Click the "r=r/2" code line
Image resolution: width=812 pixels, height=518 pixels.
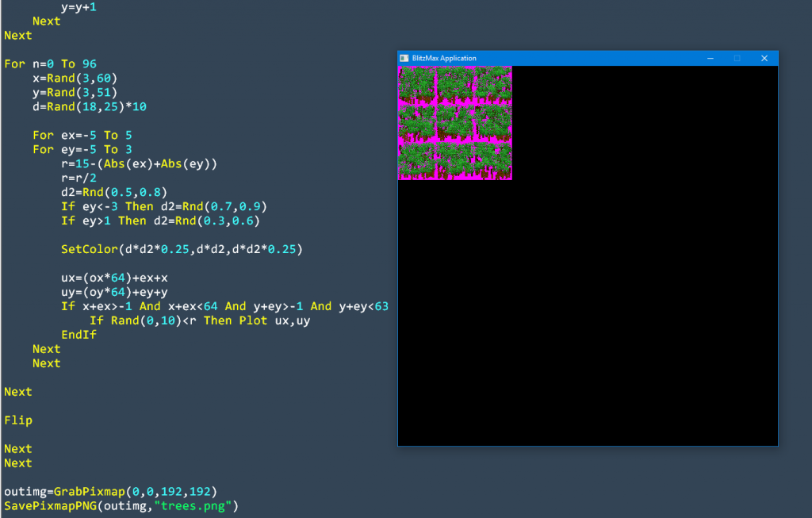(x=79, y=178)
